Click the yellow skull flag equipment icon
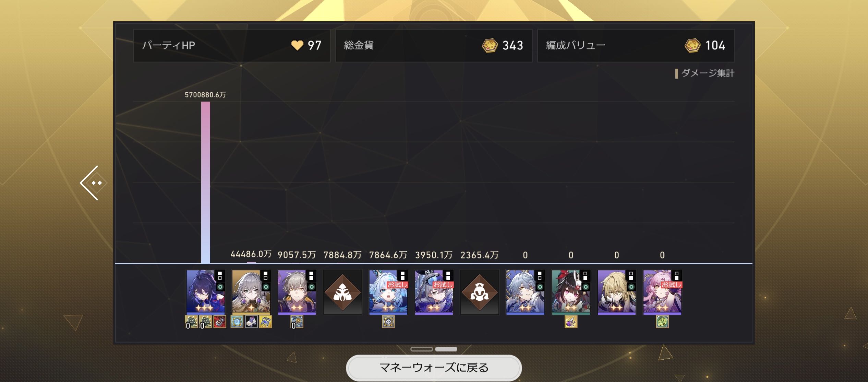This screenshot has height=382, width=868. (265, 322)
